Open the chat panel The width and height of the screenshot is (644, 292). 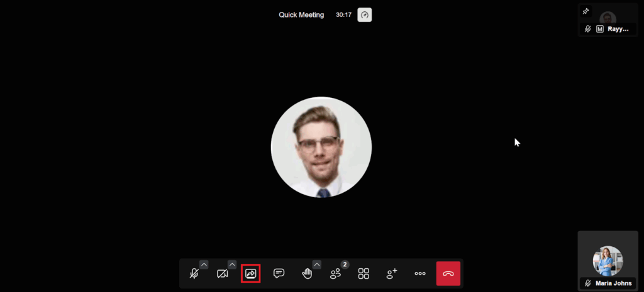point(279,274)
